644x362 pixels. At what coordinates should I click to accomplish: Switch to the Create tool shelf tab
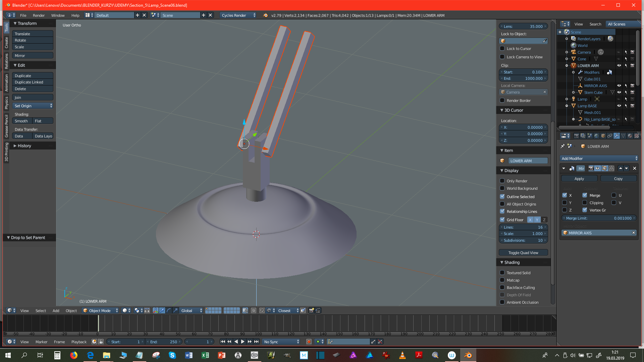(x=6, y=43)
